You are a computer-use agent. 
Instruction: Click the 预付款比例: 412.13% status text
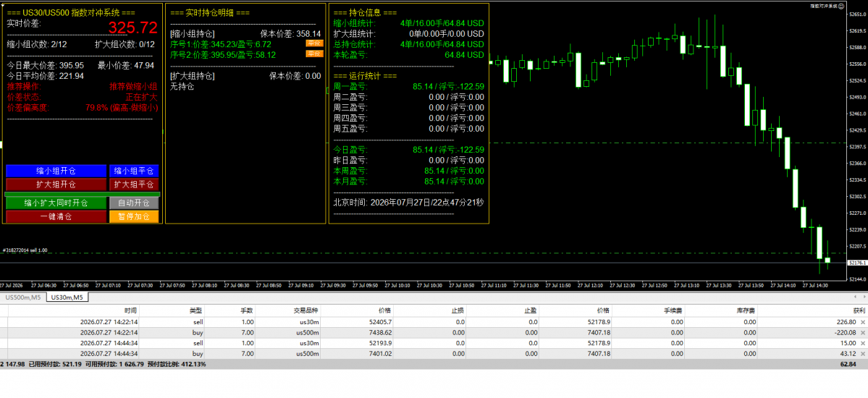click(177, 364)
